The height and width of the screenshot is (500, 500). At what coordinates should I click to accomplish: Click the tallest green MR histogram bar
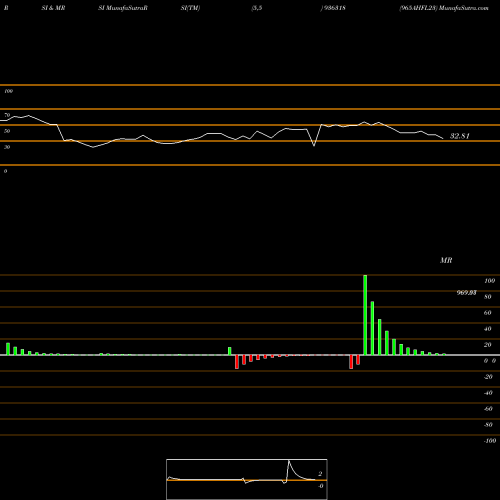(365, 315)
